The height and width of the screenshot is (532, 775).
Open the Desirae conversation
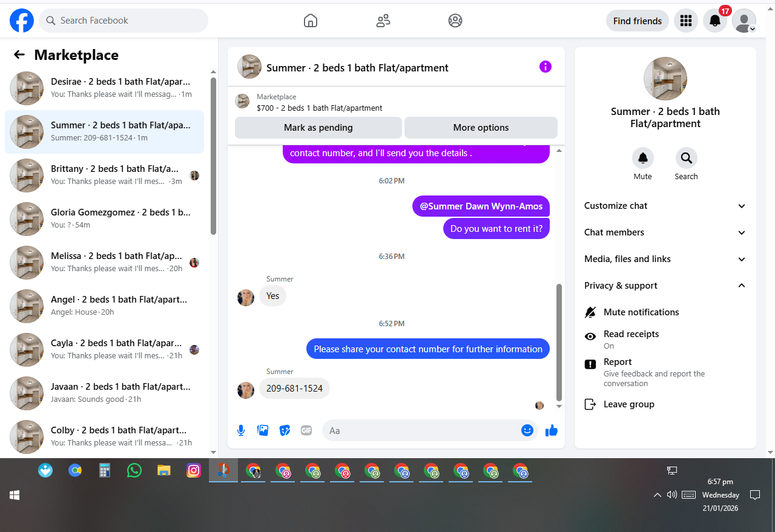pyautogui.click(x=104, y=88)
